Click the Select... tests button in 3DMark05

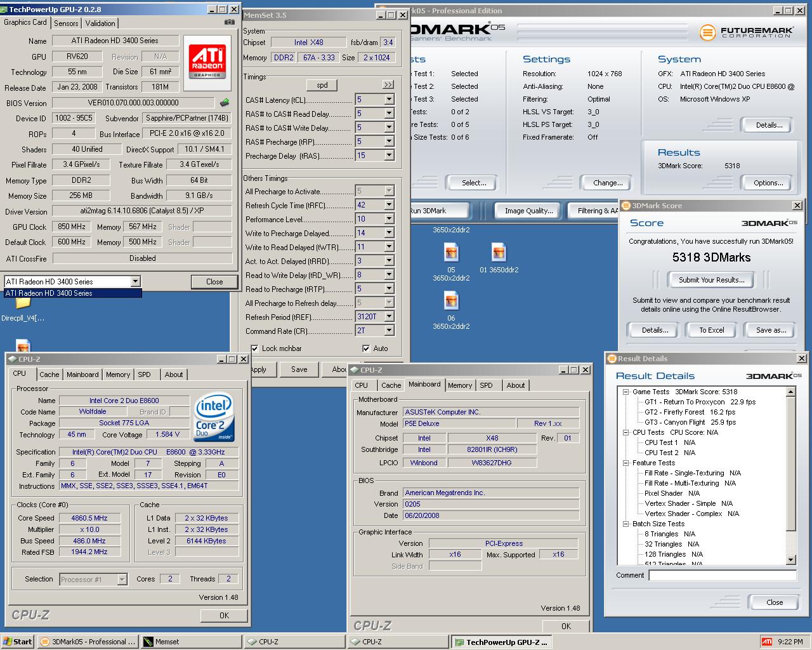pyautogui.click(x=474, y=183)
